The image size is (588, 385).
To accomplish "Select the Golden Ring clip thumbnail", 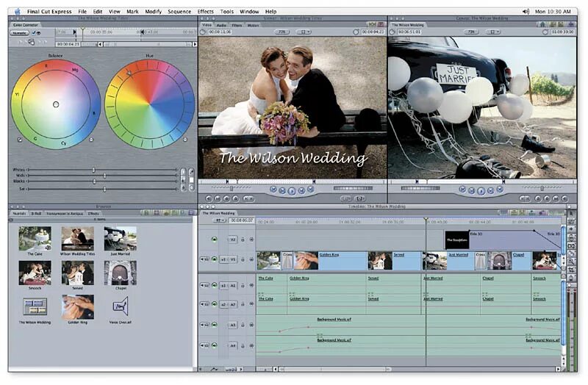I will (78, 306).
